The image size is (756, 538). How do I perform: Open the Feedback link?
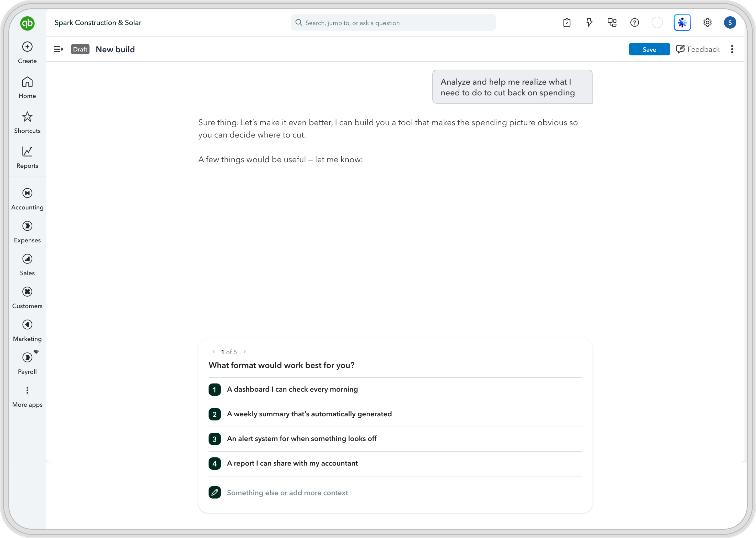(697, 49)
